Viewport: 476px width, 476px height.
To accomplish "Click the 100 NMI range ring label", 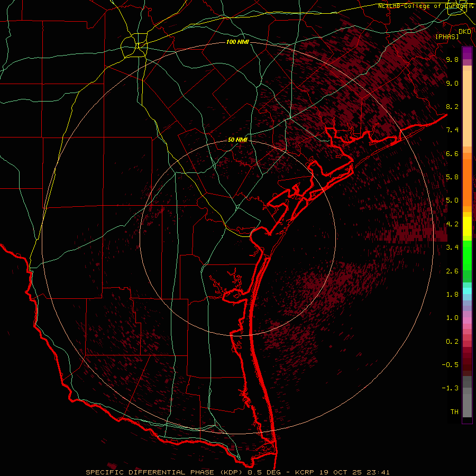I will pos(237,42).
